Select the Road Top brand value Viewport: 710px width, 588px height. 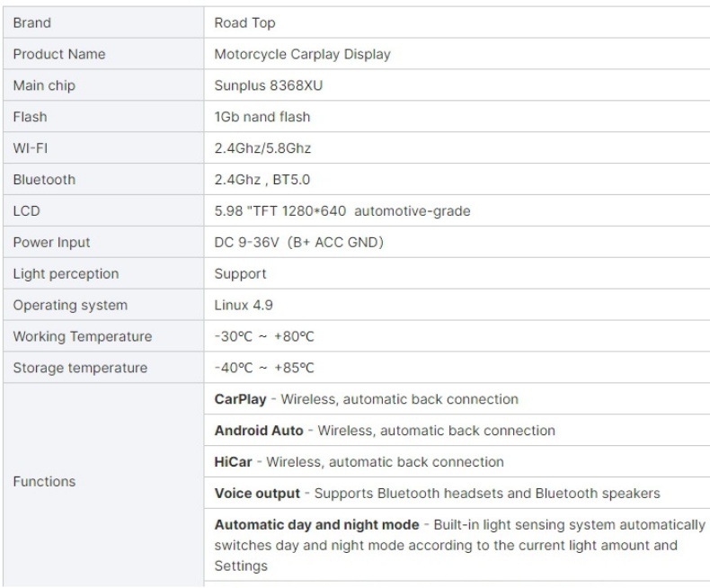[244, 22]
